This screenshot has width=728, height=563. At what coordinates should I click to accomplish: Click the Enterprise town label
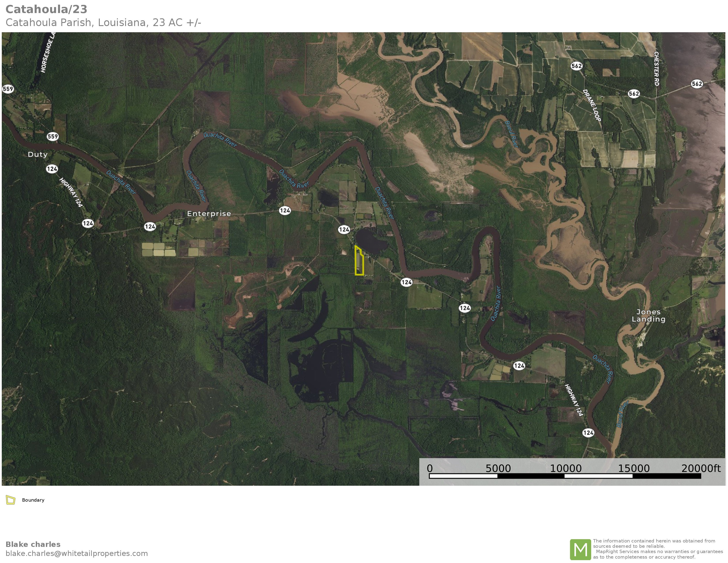209,214
